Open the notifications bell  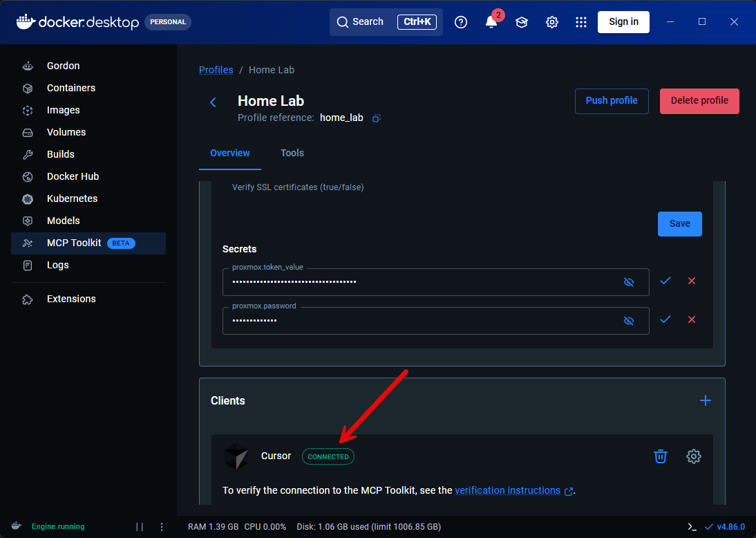[491, 21]
